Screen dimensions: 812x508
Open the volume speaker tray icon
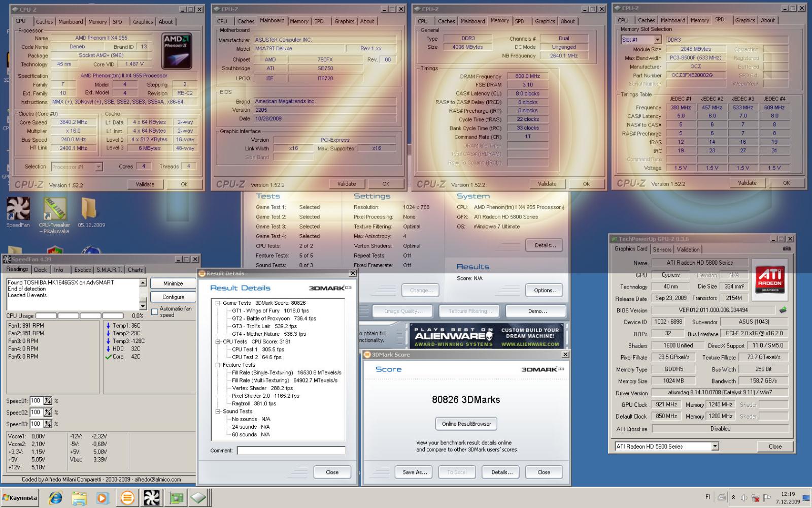click(744, 498)
